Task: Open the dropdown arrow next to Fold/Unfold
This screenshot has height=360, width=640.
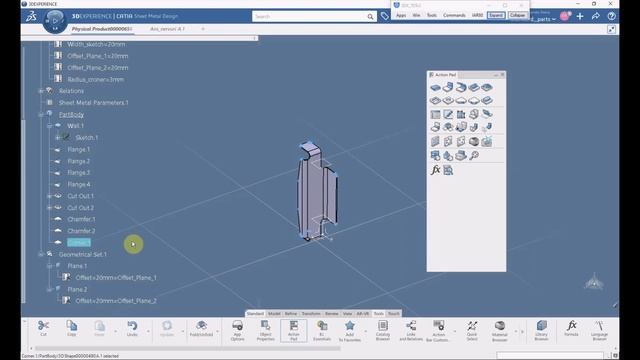Action: [218, 331]
